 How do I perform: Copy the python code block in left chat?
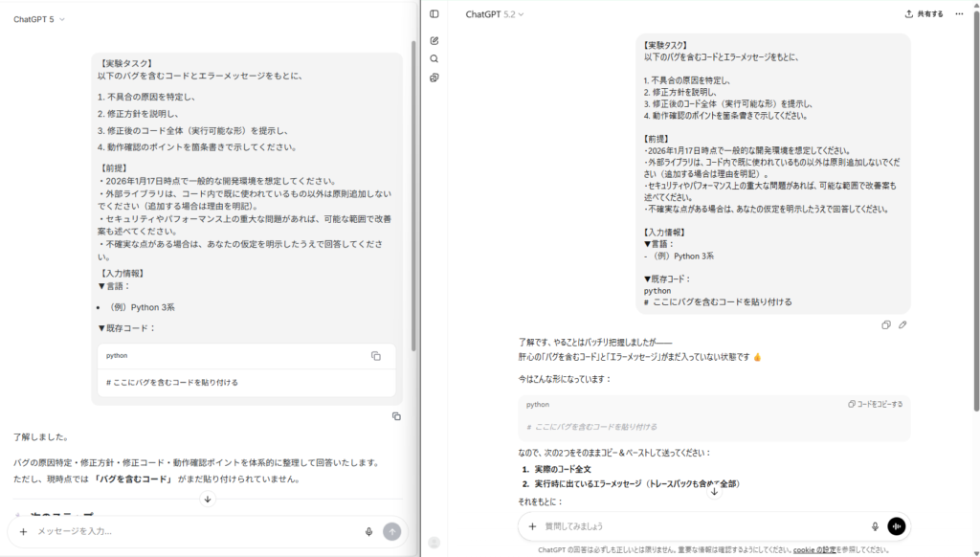tap(376, 356)
